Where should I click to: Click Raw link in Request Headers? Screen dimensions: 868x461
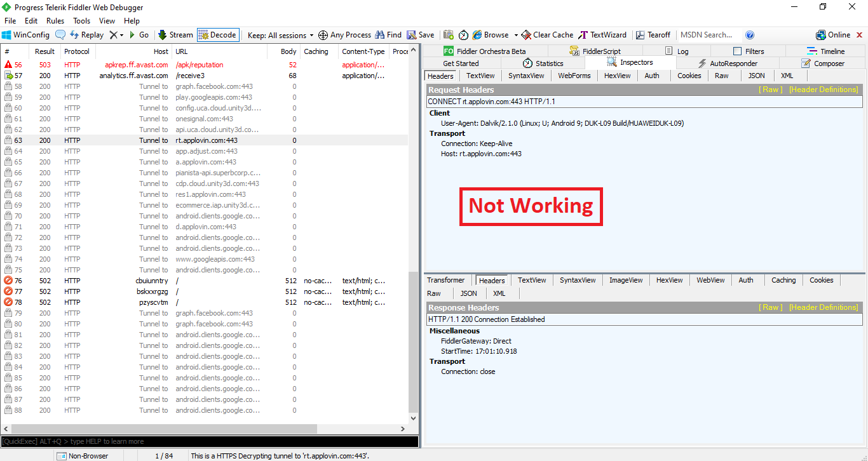click(771, 90)
